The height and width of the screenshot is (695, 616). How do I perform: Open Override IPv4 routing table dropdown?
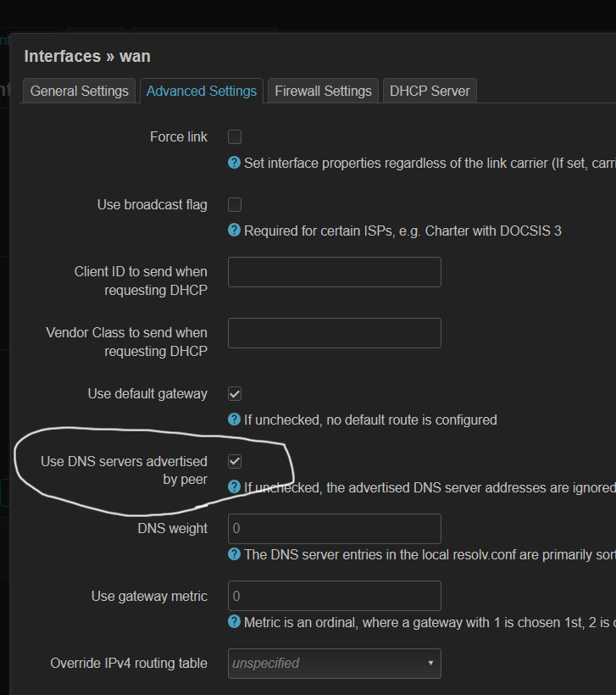335,663
